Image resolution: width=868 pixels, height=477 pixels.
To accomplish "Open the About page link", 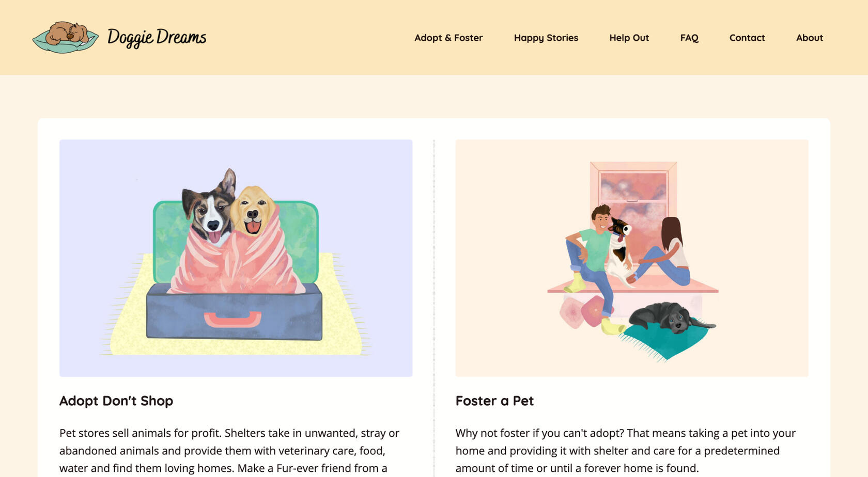I will (809, 38).
